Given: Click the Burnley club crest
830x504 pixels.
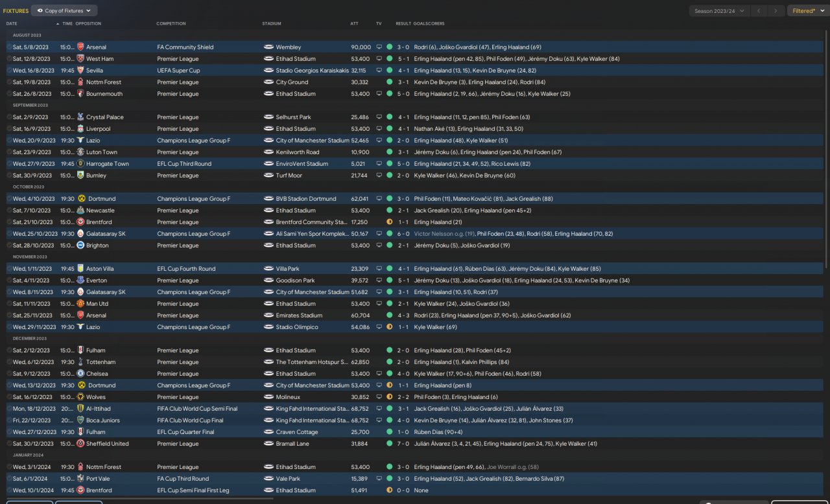Looking at the screenshot, I should [80, 176].
